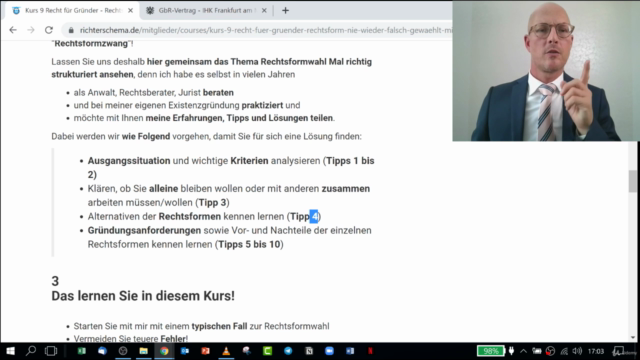Open the Wi-Fi network tray icon
Viewport: 640px width, 360px height.
[x=564, y=351]
